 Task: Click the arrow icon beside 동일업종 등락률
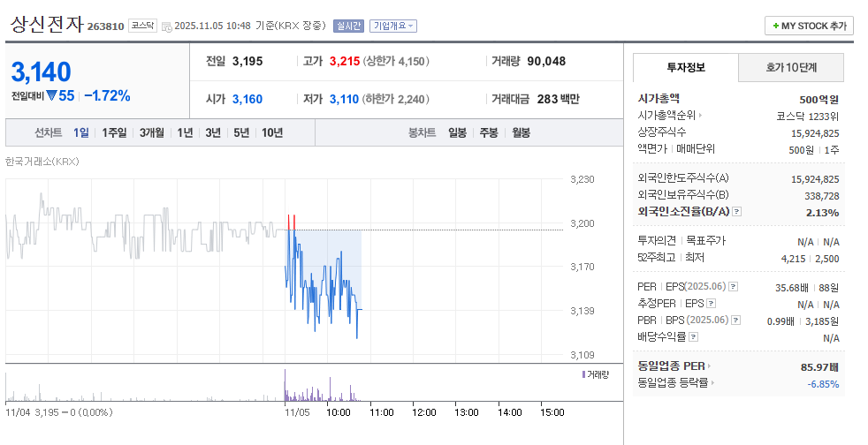[x=712, y=383]
